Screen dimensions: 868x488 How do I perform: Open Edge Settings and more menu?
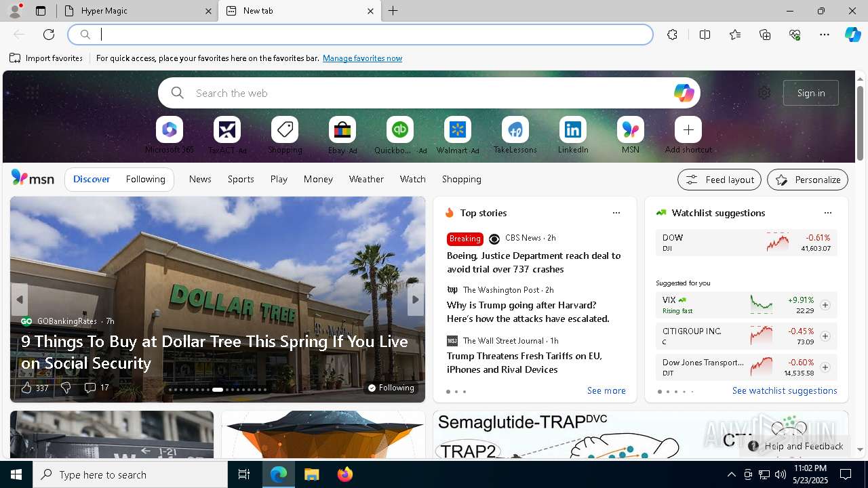pos(825,35)
